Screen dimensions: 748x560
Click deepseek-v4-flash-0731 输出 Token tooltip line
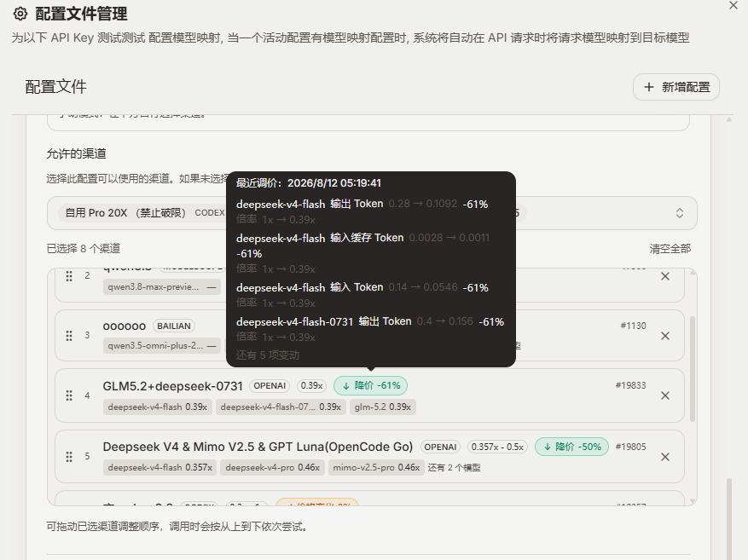click(369, 321)
